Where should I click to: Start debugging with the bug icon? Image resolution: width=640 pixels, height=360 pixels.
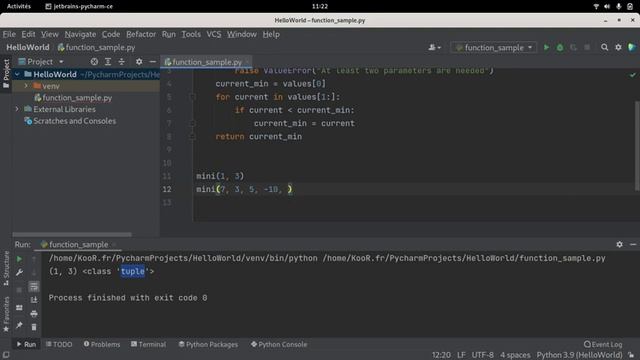click(x=560, y=47)
